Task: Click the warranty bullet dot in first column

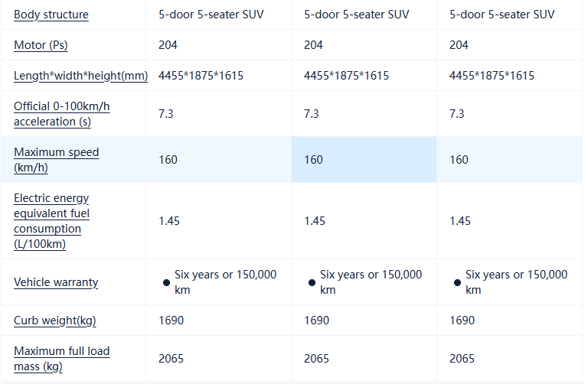Action: pos(166,282)
